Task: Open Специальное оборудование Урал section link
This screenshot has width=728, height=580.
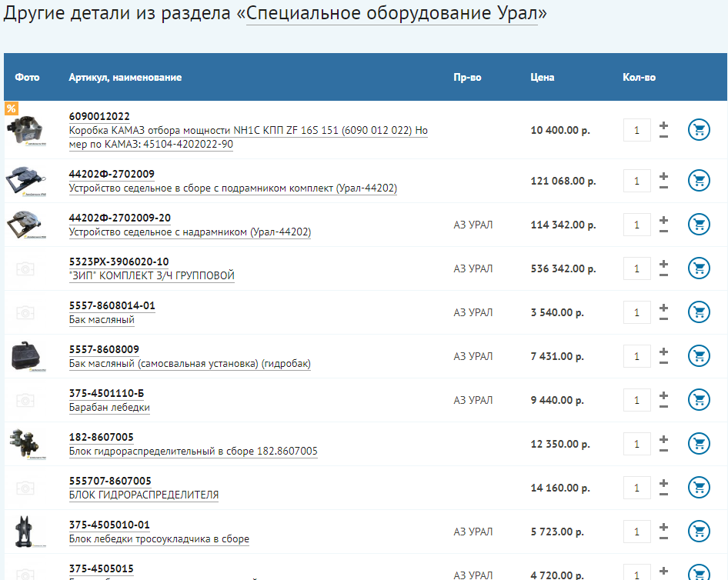Action: pos(392,15)
